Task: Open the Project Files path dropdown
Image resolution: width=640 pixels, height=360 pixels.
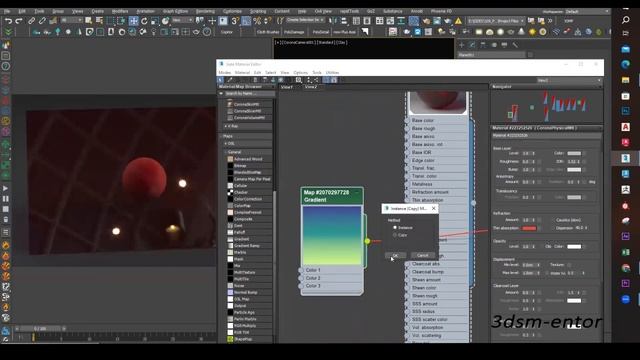Action: tap(496, 21)
